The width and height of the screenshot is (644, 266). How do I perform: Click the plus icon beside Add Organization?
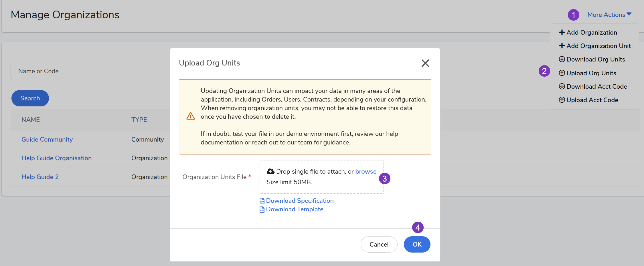pos(562,32)
